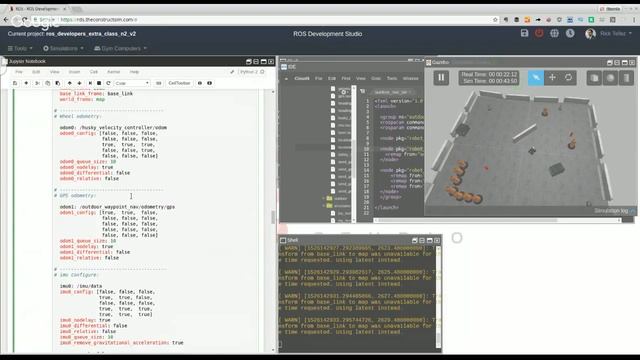This screenshot has height=360, width=640.
Task: Click the 'base_link_frame: base_link' line in the notebook
Action: (96, 93)
